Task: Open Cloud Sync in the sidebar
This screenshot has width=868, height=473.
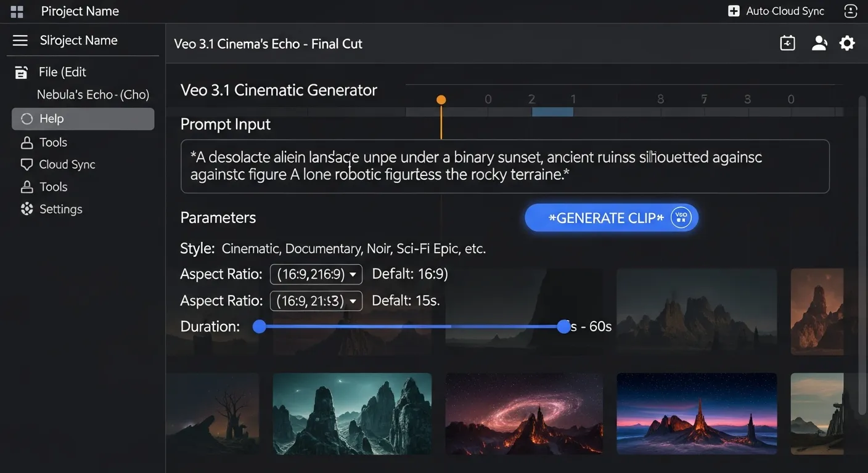Action: point(67,164)
